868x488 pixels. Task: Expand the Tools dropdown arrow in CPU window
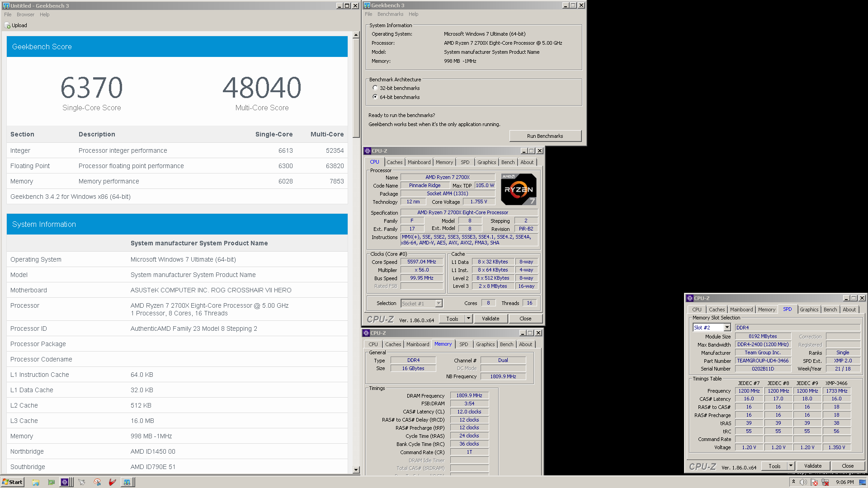coord(469,319)
